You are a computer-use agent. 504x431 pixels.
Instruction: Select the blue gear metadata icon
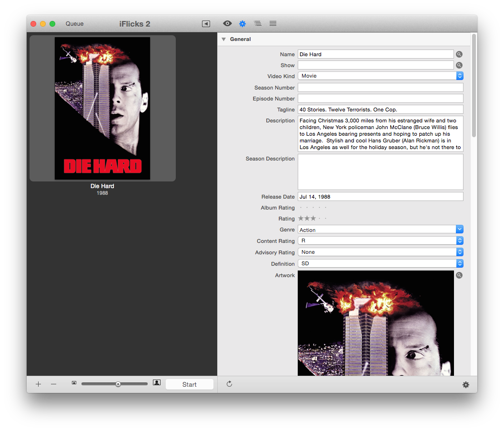pyautogui.click(x=242, y=23)
